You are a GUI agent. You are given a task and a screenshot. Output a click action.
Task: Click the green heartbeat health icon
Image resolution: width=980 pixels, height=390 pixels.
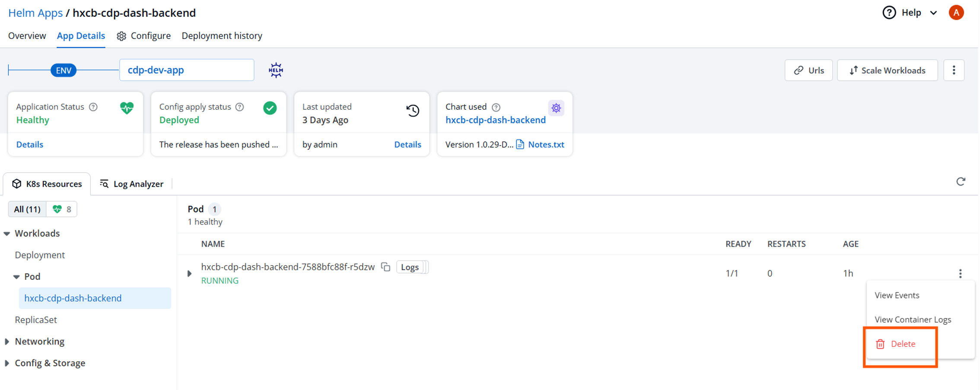tap(127, 108)
